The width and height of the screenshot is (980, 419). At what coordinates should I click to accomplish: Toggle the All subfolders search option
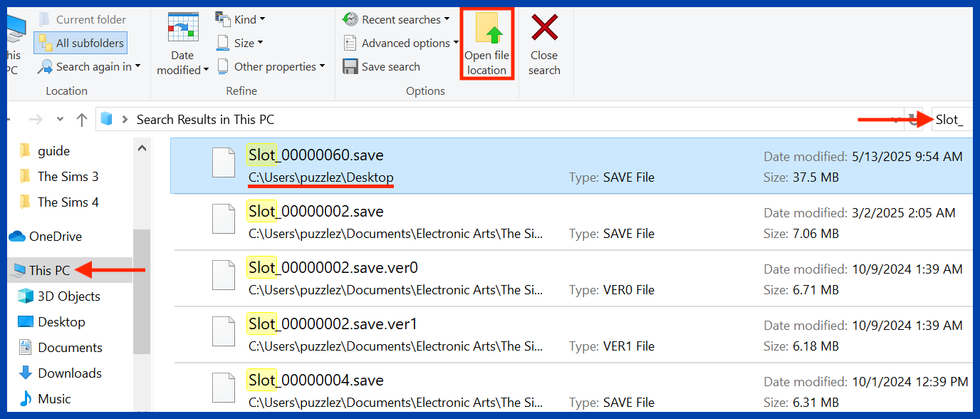[80, 43]
